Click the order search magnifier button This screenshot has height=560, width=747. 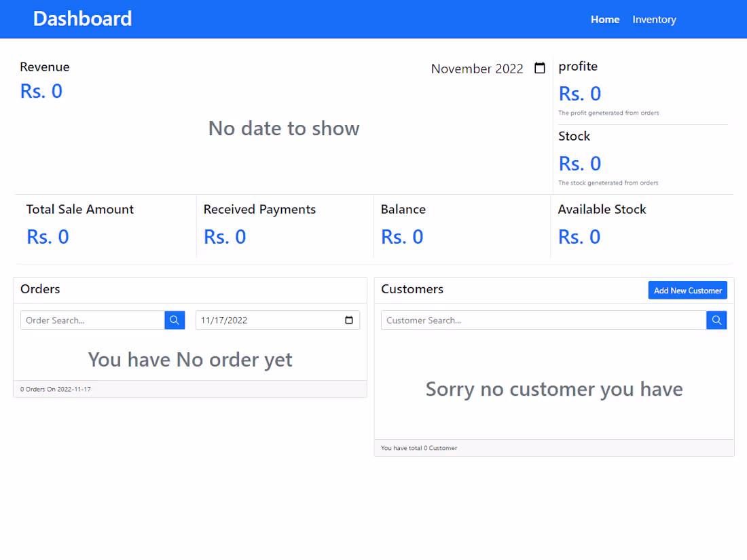pyautogui.click(x=175, y=320)
